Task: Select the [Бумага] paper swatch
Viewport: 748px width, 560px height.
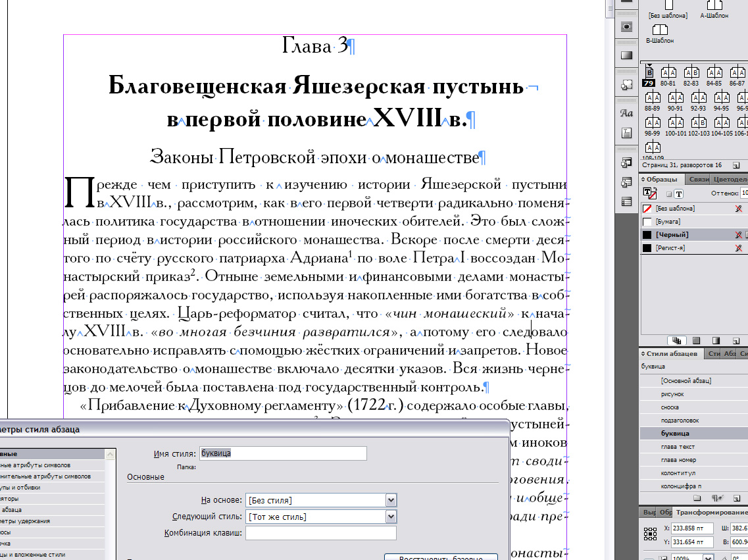Action: click(x=693, y=222)
